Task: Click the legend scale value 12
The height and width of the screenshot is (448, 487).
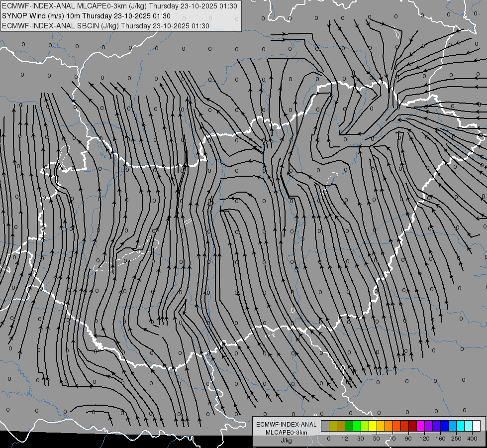Action: (x=345, y=439)
